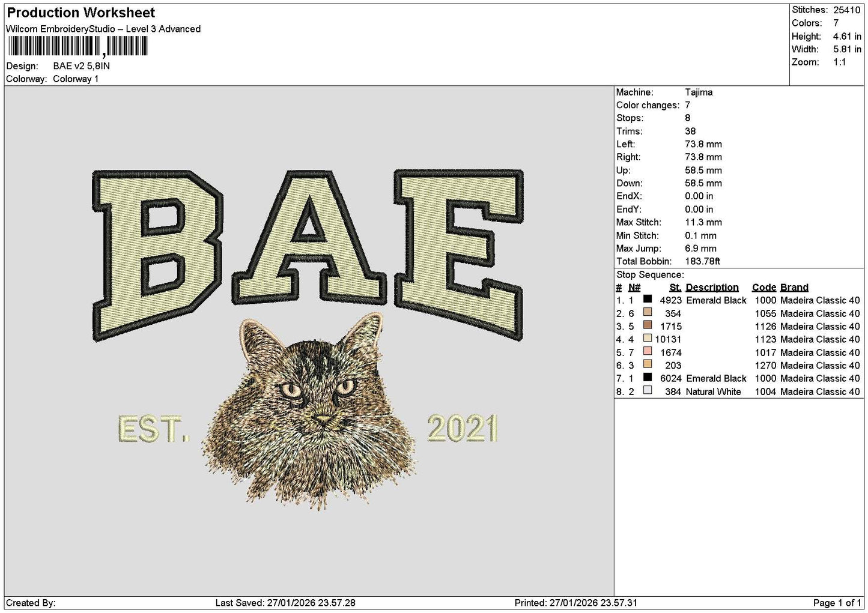The height and width of the screenshot is (613, 868).
Task: Click the Created By footer label
Action: tap(30, 603)
